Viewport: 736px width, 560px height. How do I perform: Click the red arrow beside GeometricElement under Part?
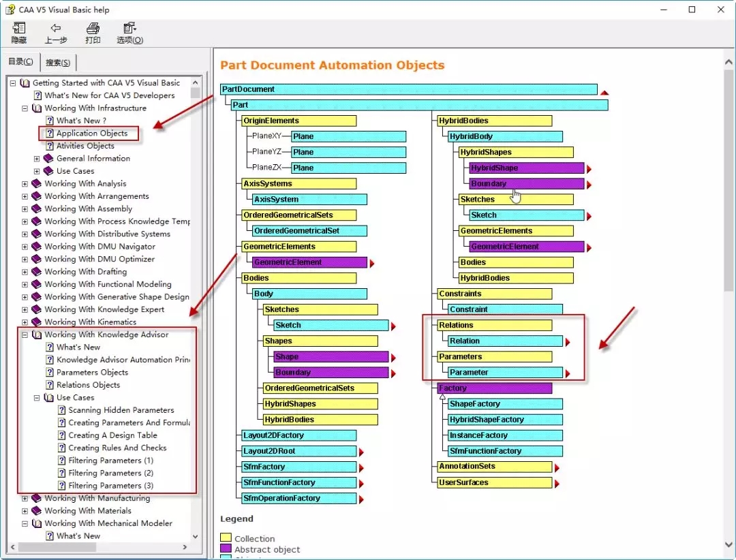coord(372,264)
